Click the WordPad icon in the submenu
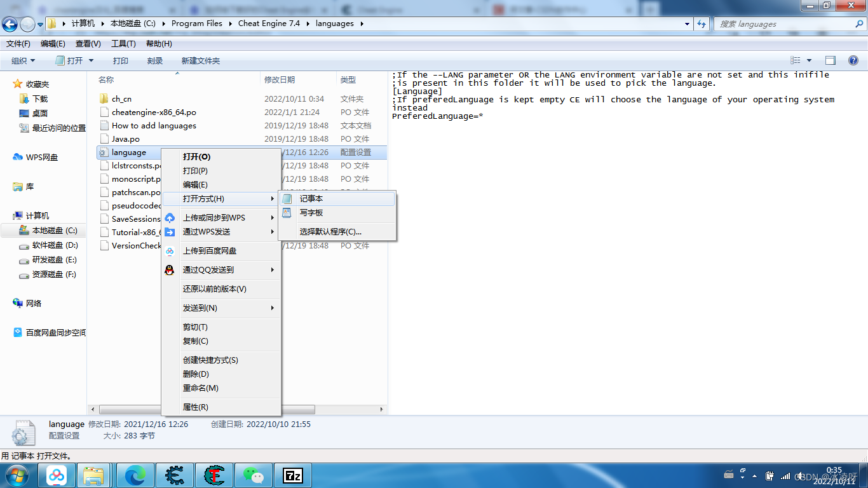This screenshot has height=488, width=868. (x=287, y=213)
